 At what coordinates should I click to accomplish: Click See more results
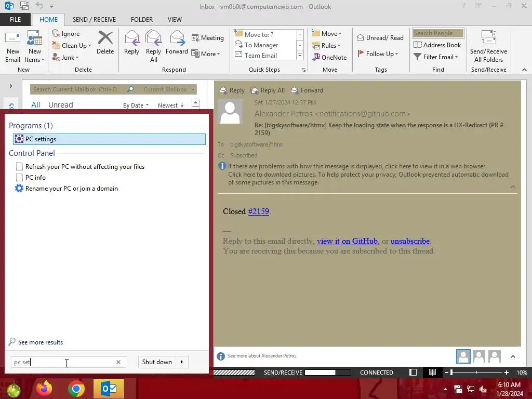point(36,342)
